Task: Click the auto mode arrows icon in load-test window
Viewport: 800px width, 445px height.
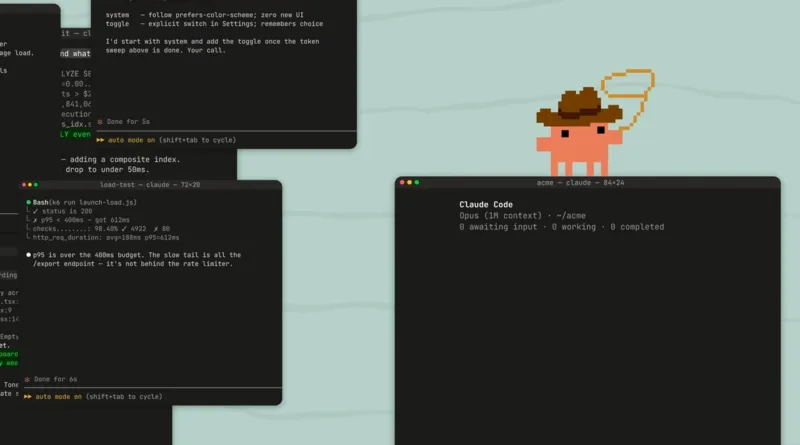Action: tap(28, 397)
